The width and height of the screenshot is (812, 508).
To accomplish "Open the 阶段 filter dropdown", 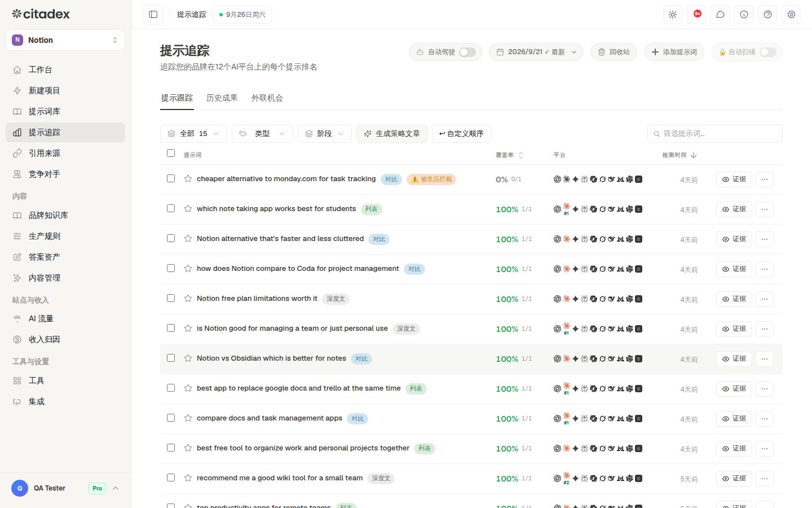I will coord(325,134).
